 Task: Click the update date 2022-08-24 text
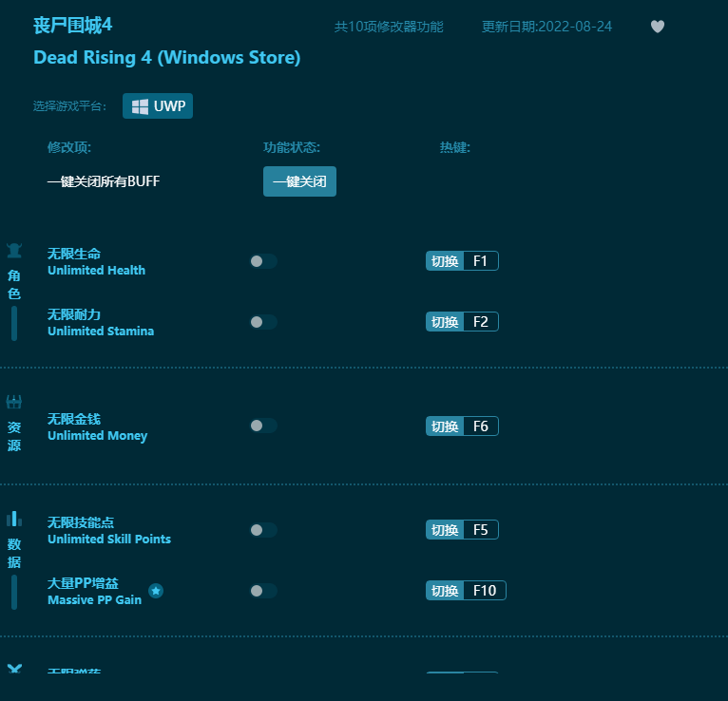[x=546, y=27]
